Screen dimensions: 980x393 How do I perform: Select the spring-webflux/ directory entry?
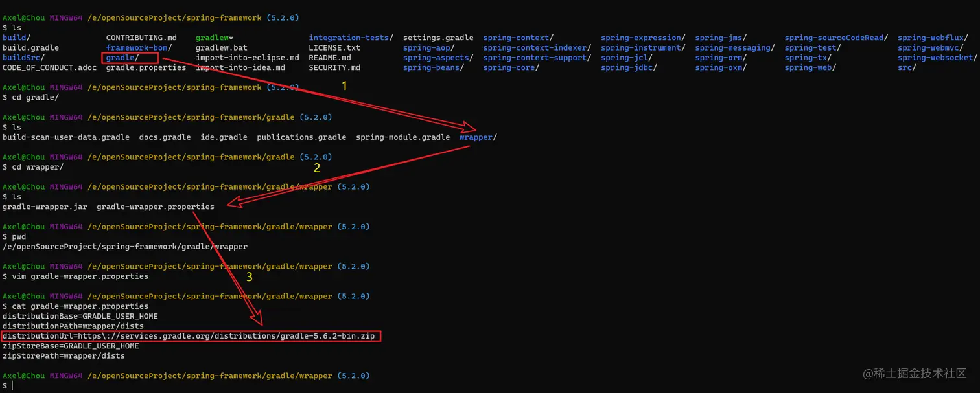pos(933,38)
